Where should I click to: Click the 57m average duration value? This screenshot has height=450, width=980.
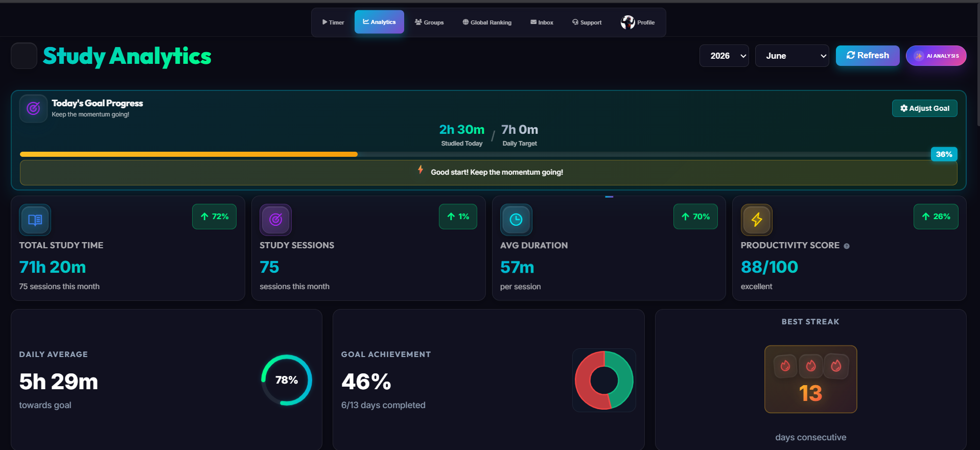point(517,267)
